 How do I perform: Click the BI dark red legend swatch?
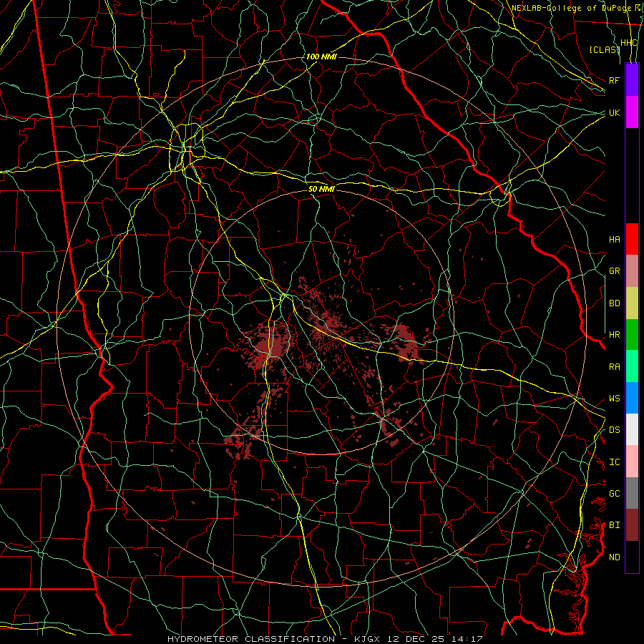(x=632, y=525)
